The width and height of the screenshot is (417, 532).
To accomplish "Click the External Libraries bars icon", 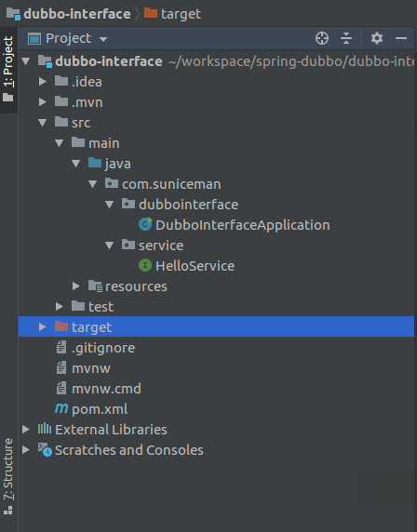I will 45,429.
